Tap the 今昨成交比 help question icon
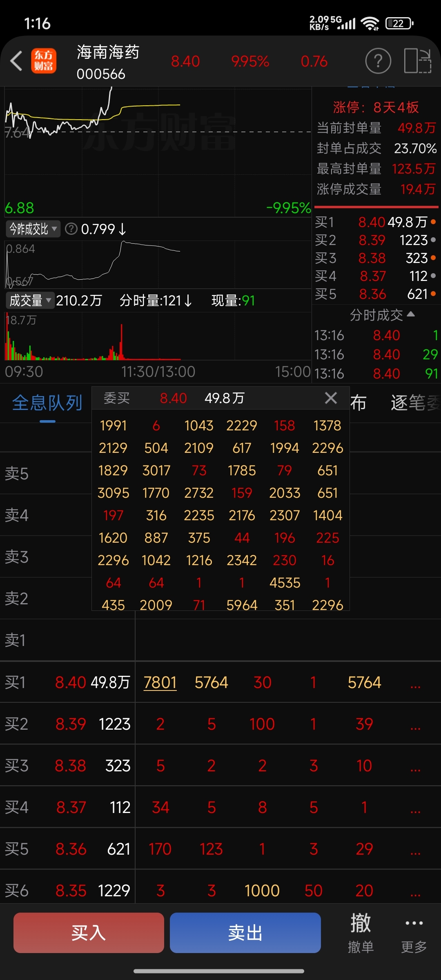This screenshot has width=441, height=980. [71, 229]
